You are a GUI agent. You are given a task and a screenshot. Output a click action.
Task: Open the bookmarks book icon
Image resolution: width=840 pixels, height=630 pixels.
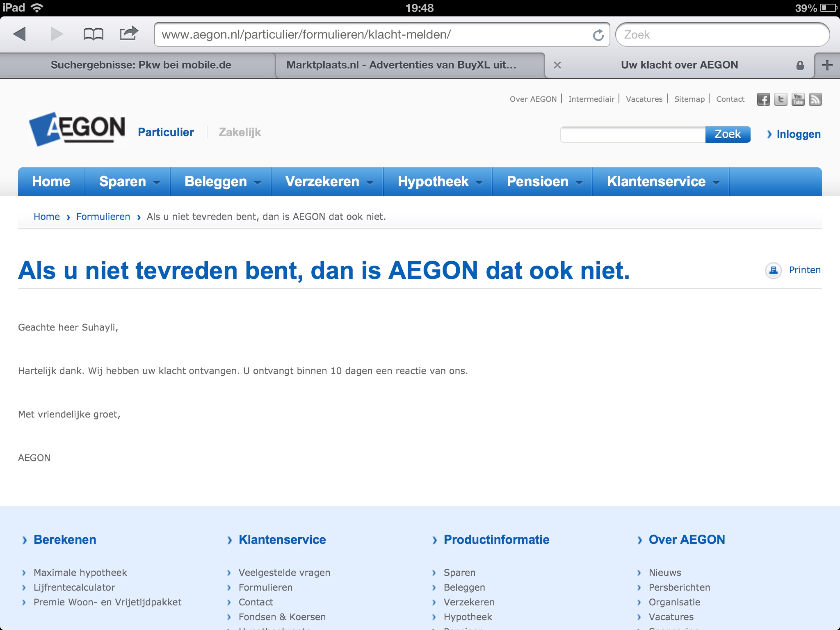93,34
